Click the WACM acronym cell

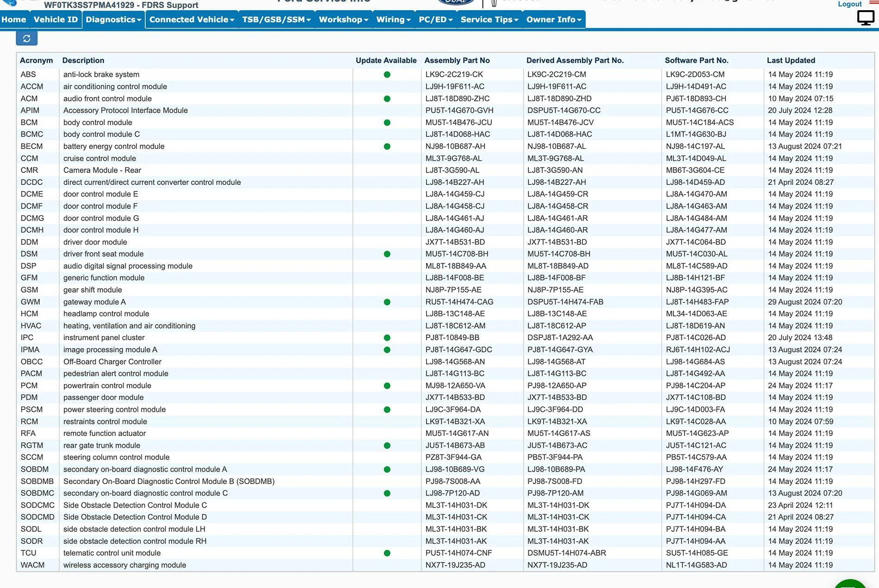coord(32,565)
